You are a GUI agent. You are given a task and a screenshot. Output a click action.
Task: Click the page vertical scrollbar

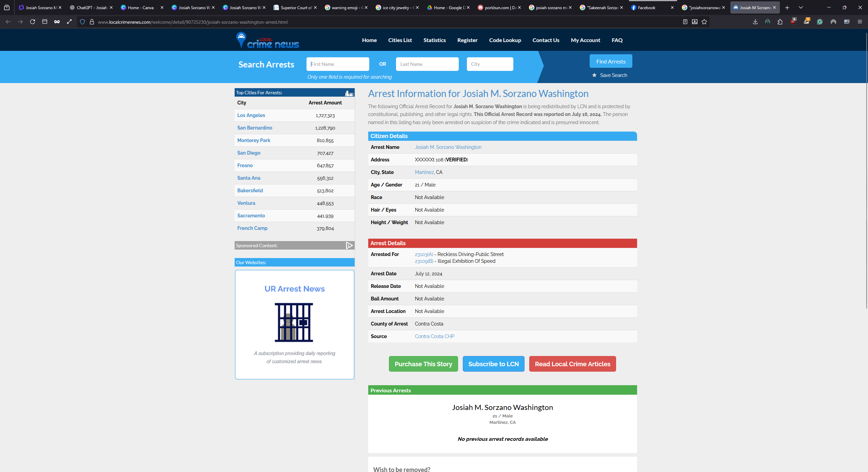click(x=866, y=170)
